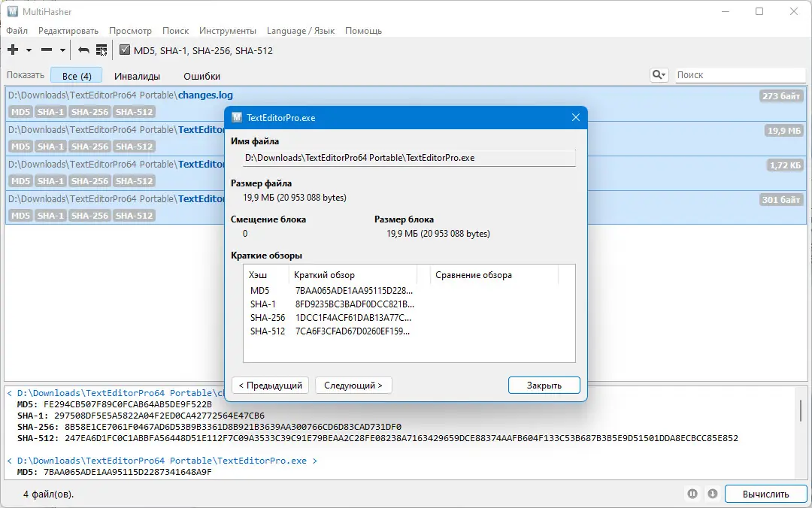Toggle the SHA-512 badge on the changes.log row
The height and width of the screenshot is (508, 812).
click(134, 112)
